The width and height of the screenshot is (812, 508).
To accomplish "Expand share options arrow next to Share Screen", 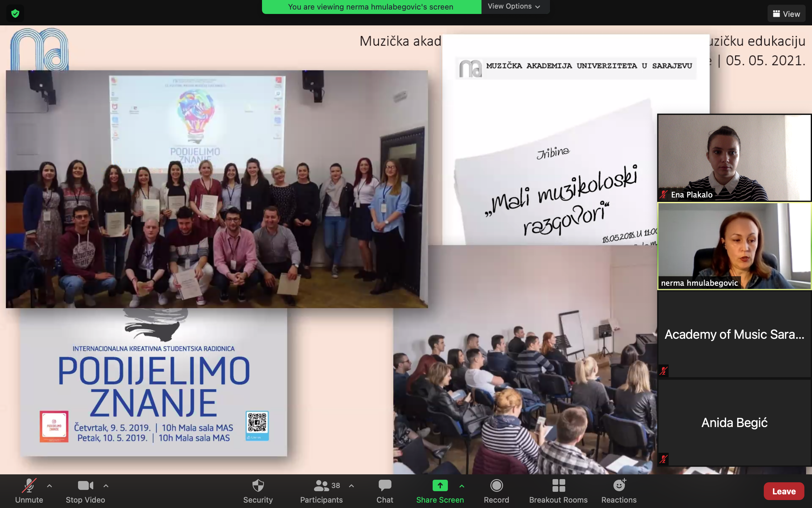I will click(462, 485).
